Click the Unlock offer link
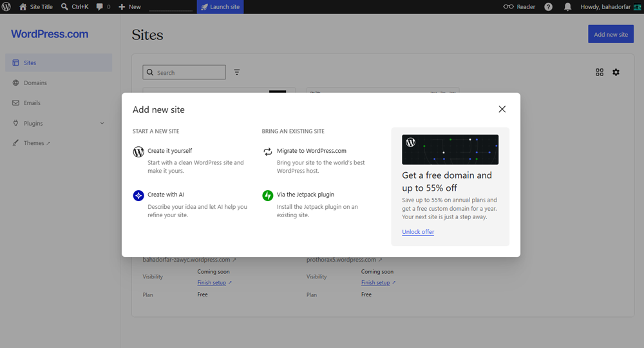Viewport: 644px width, 348px height. 418,232
